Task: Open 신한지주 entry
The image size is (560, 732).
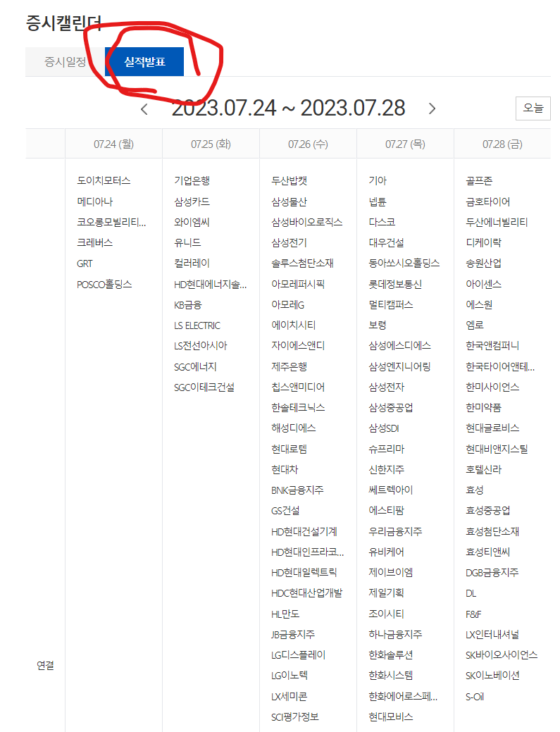Action: click(x=387, y=470)
